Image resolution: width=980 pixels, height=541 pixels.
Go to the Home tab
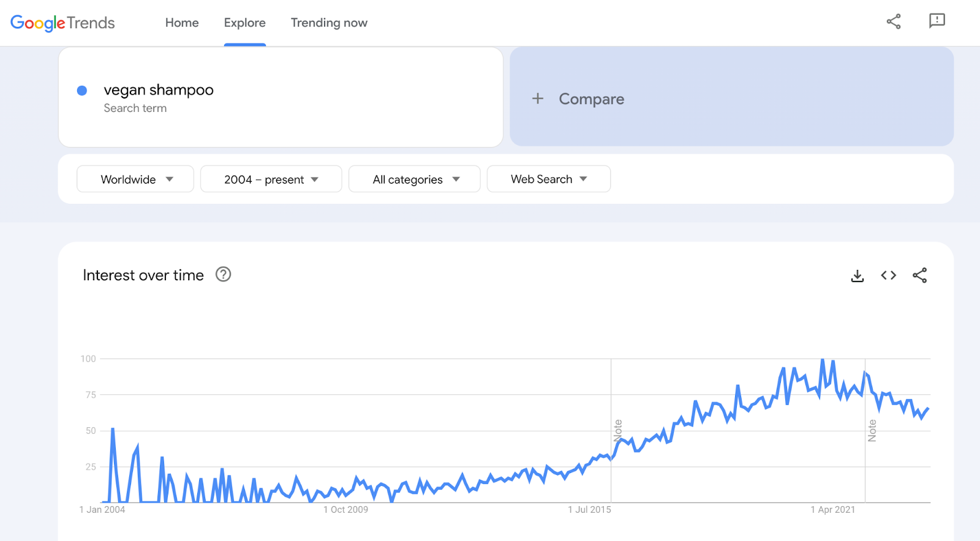[x=182, y=23]
